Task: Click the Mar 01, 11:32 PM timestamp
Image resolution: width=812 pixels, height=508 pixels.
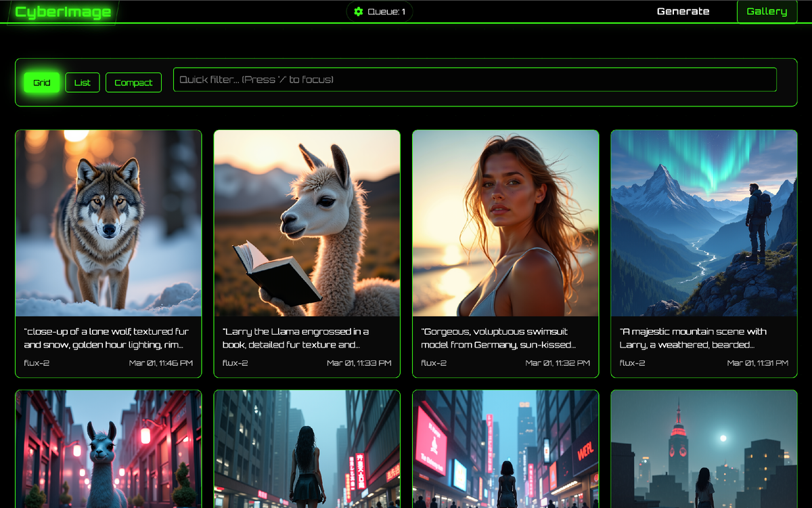Action: click(558, 363)
